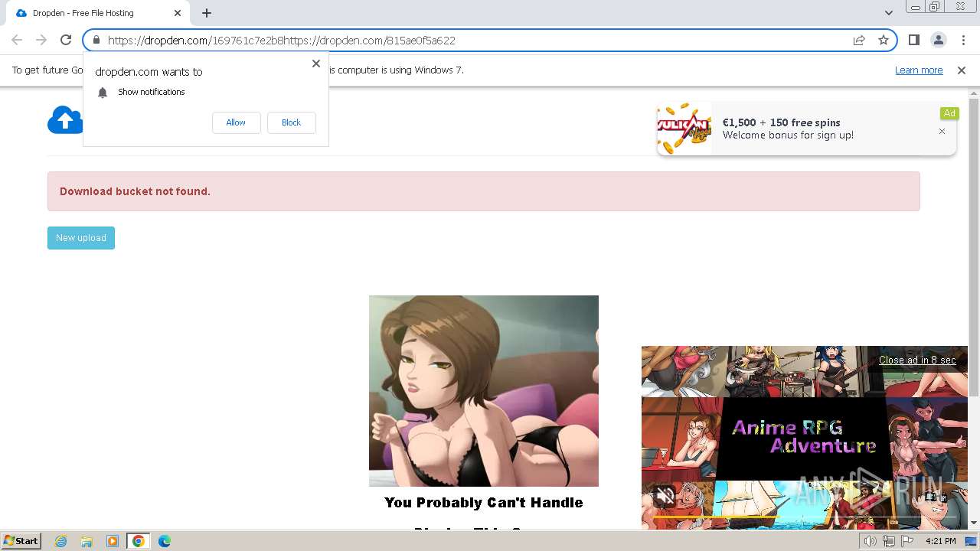Image resolution: width=980 pixels, height=551 pixels.
Task: Open the Chrome profile avatar
Action: 938,40
